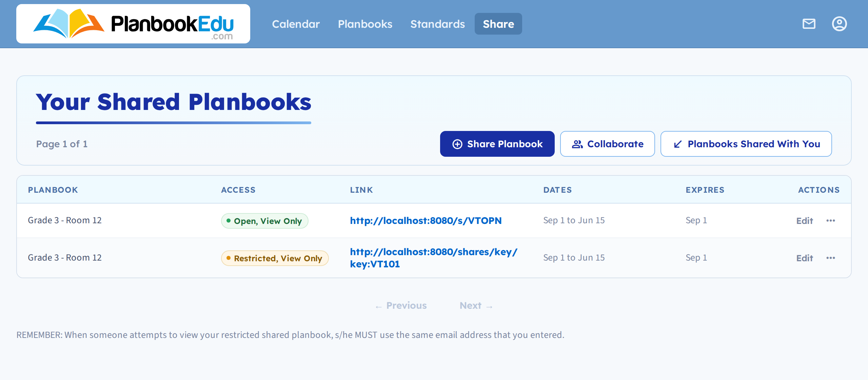Click the Sep 1 expiry in the VT101 row
The width and height of the screenshot is (868, 380).
[696, 258]
